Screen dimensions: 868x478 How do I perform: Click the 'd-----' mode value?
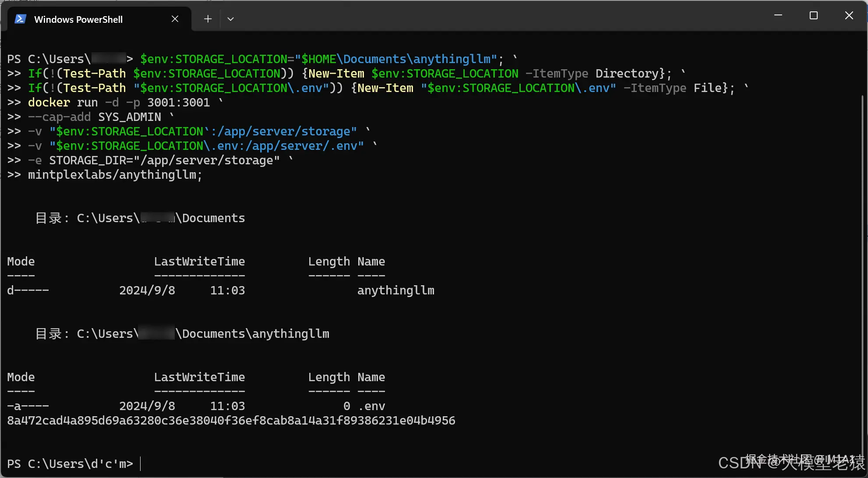click(x=28, y=290)
